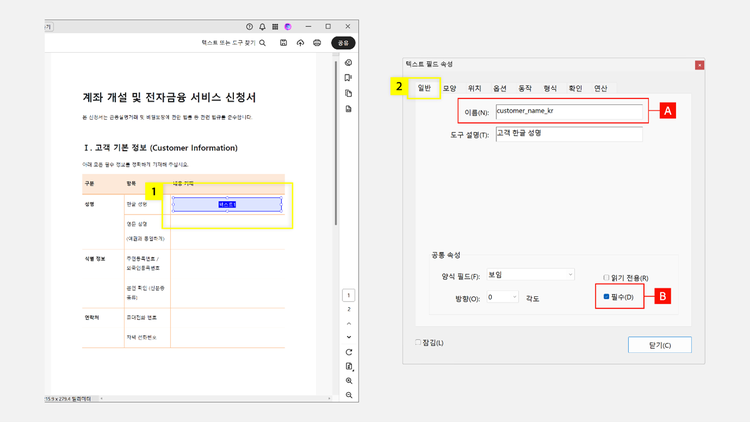Click the black Share button
Screen dimensions: 750x422
click(343, 43)
